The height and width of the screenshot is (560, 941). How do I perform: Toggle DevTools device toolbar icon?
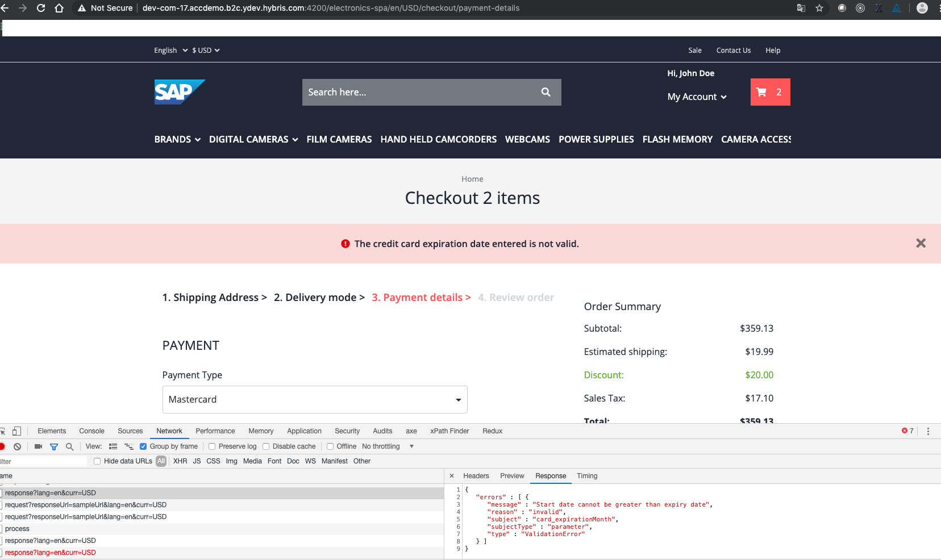point(17,431)
